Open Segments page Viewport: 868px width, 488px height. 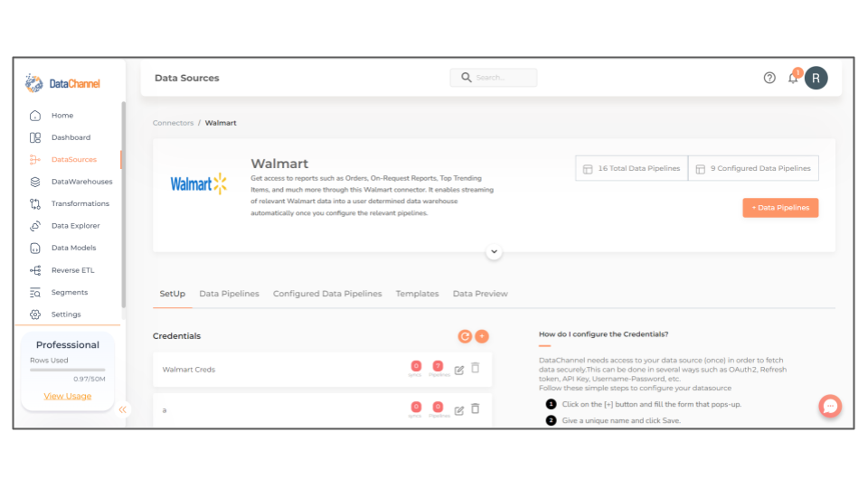click(x=70, y=292)
